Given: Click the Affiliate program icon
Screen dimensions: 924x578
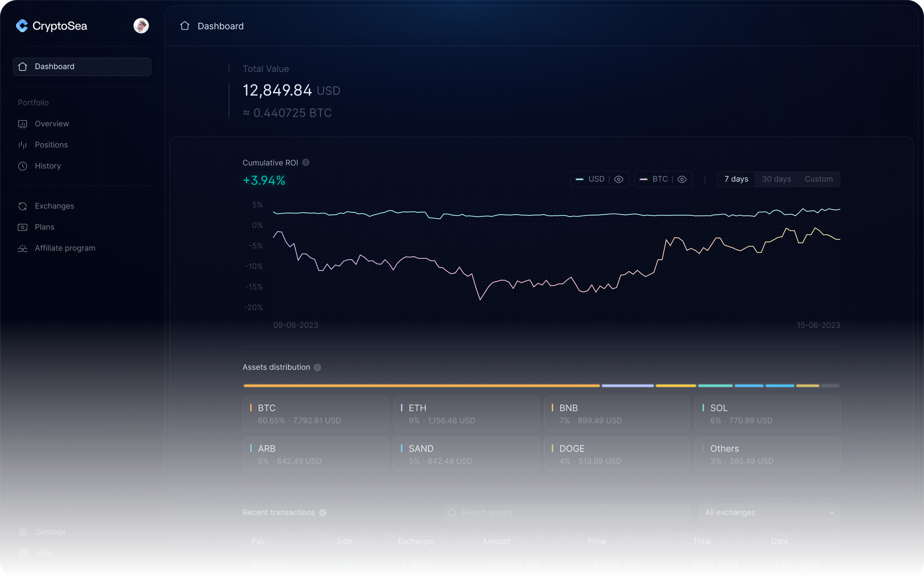Looking at the screenshot, I should [x=23, y=248].
